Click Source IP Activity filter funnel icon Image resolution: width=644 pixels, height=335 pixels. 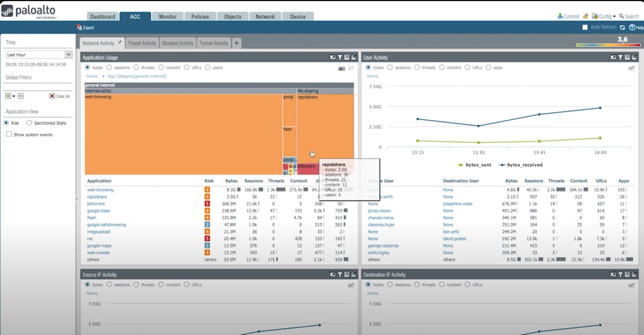pyautogui.click(x=340, y=274)
